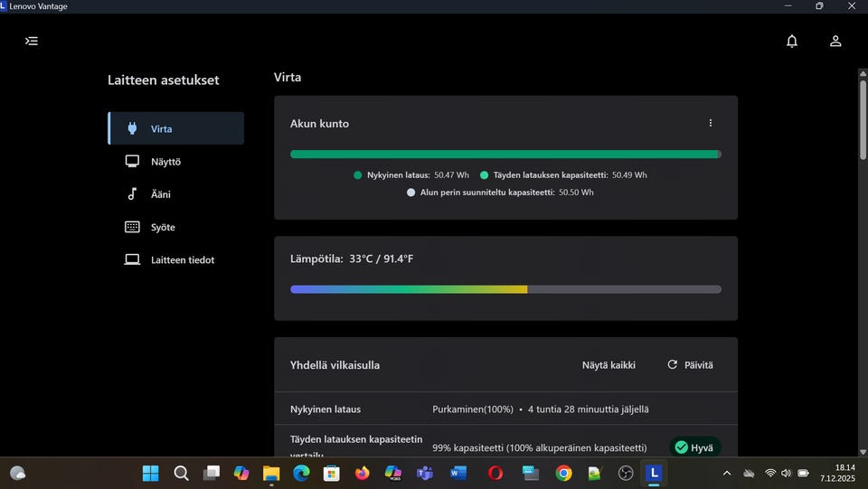Screen dimensions: 868x489
Task: Click the Yhdellä vilkaisulla heading
Action: click(335, 365)
